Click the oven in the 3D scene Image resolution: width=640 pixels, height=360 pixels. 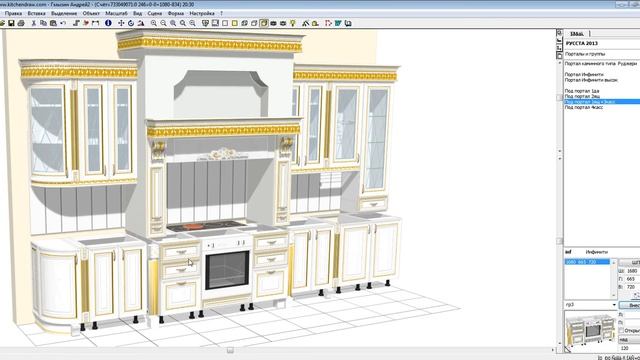pos(227,270)
